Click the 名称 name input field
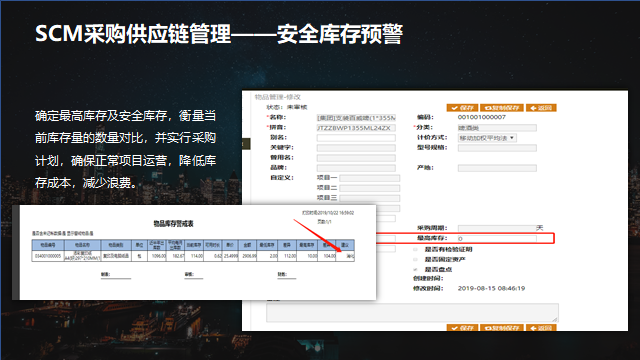Image resolution: width=640 pixels, height=360 pixels. (x=356, y=118)
